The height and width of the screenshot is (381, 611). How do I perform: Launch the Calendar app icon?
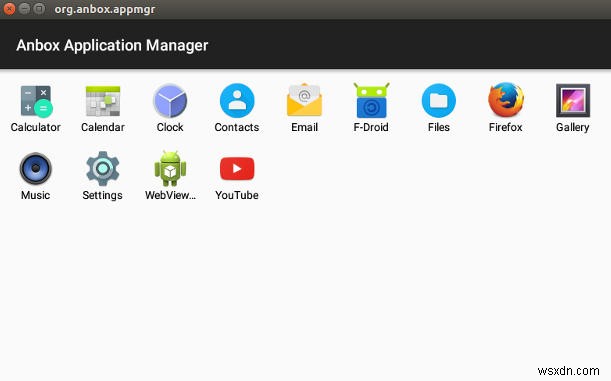103,101
